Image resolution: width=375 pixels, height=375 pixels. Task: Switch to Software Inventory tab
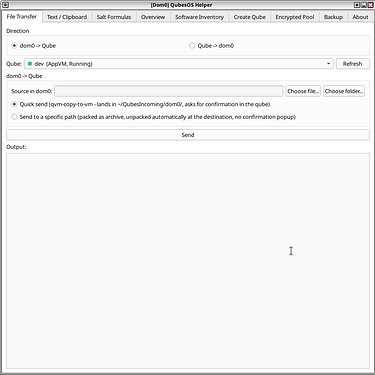click(199, 17)
